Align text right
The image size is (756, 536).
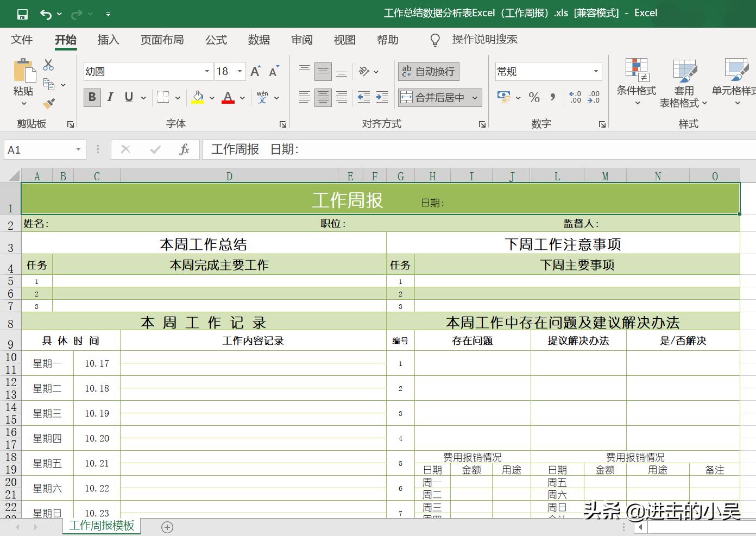[x=342, y=97]
